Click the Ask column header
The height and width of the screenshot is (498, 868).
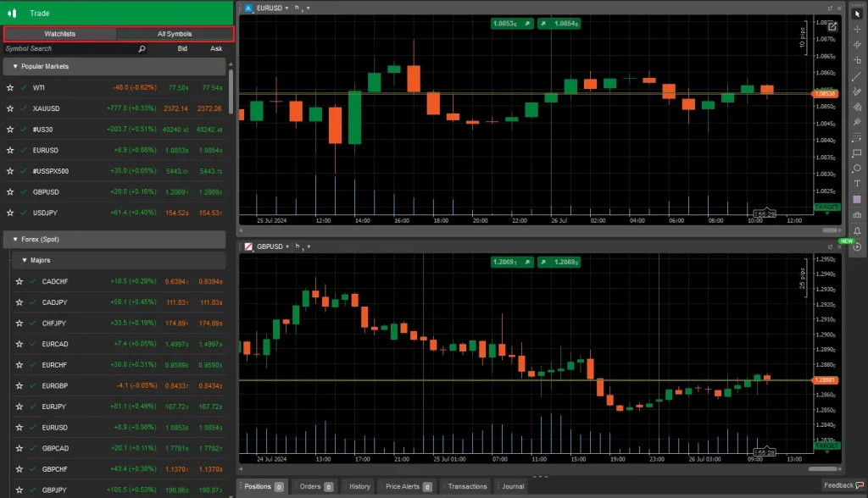[x=216, y=48]
